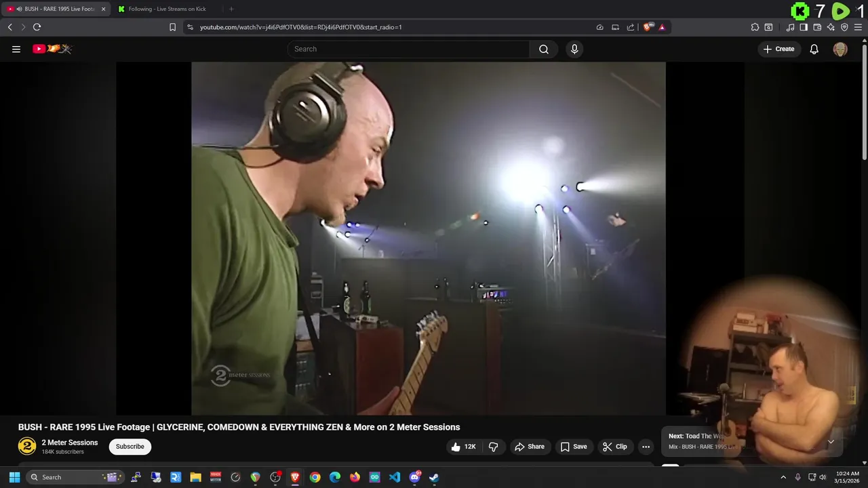The height and width of the screenshot is (488, 868).
Task: Open site settings icon beside URL
Action: [190, 27]
